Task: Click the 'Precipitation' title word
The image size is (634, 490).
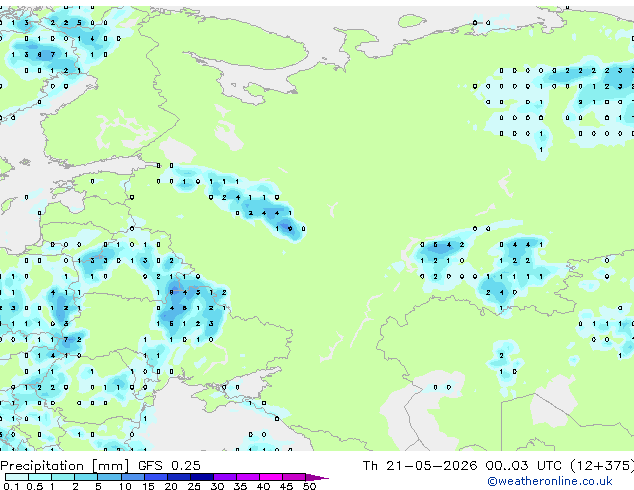Action: [x=42, y=466]
